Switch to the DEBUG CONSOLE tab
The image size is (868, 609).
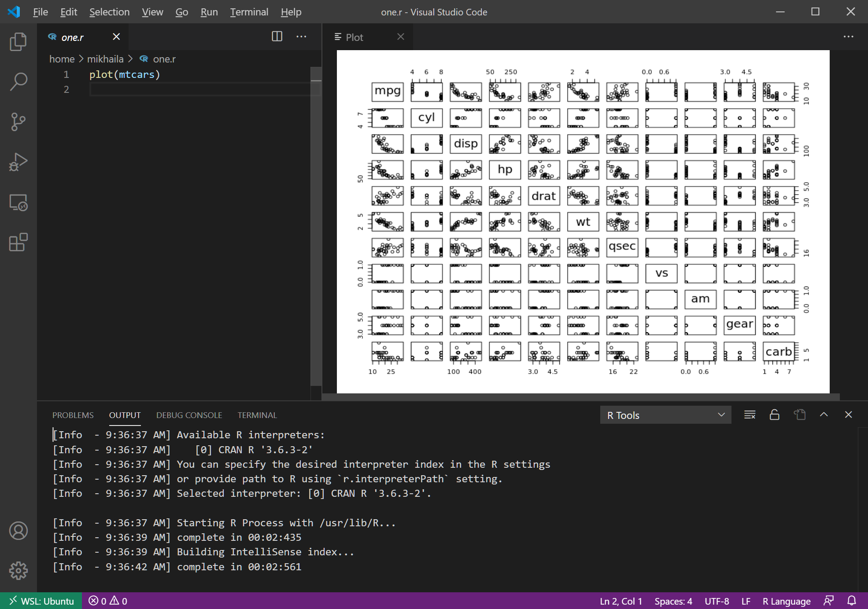(189, 415)
